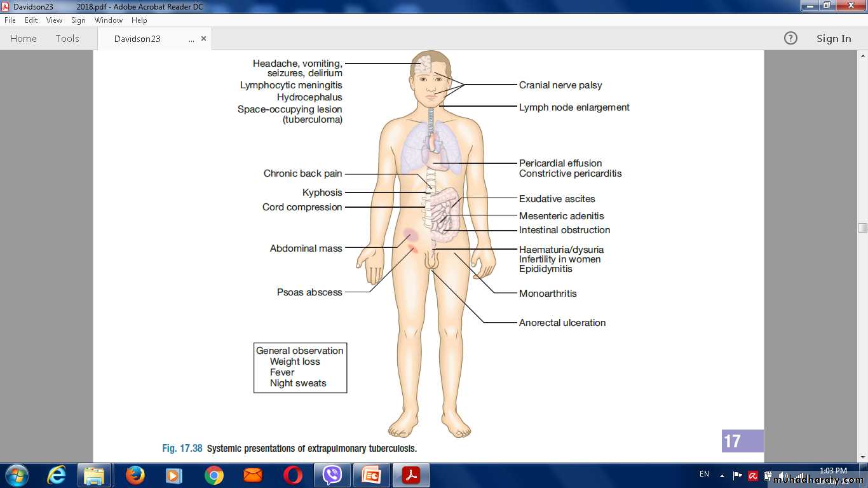Viewport: 868px width, 488px height.
Task: Click the Avira antivirus tray icon
Action: pyautogui.click(x=753, y=475)
